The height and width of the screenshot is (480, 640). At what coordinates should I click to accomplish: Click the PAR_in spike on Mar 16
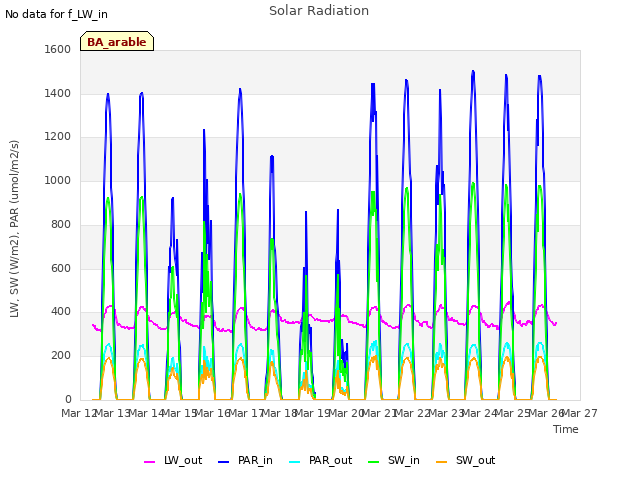tap(204, 130)
